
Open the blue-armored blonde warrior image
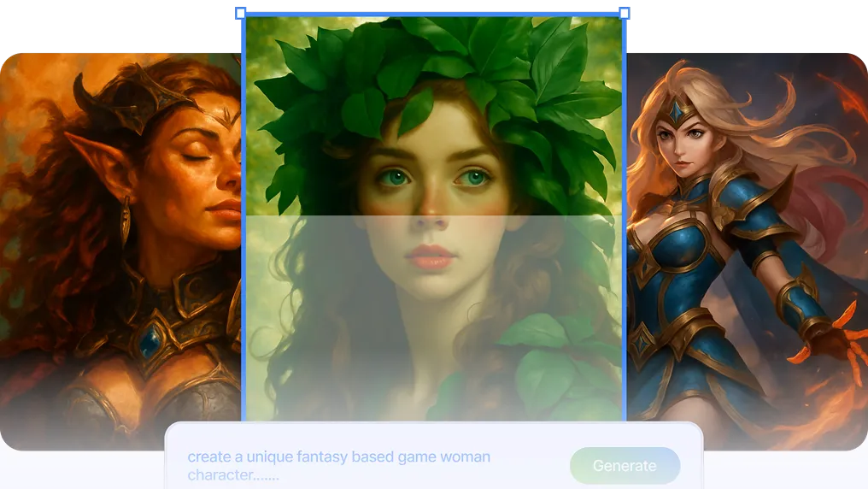tap(747, 251)
